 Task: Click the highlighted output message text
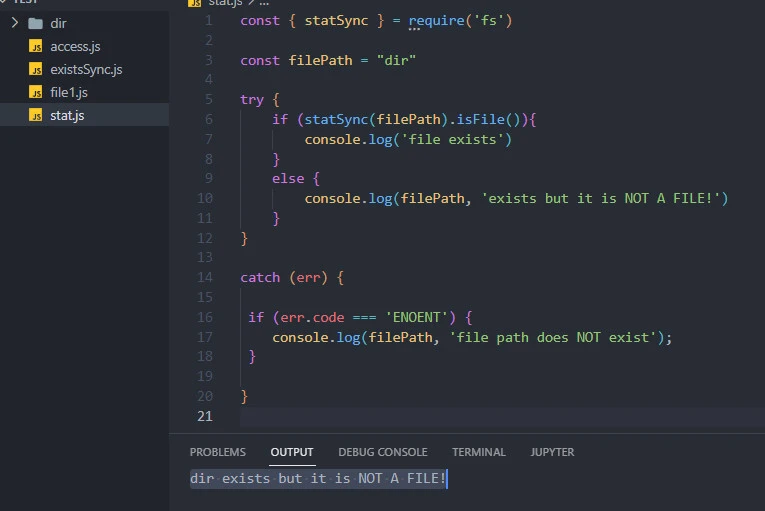318,479
